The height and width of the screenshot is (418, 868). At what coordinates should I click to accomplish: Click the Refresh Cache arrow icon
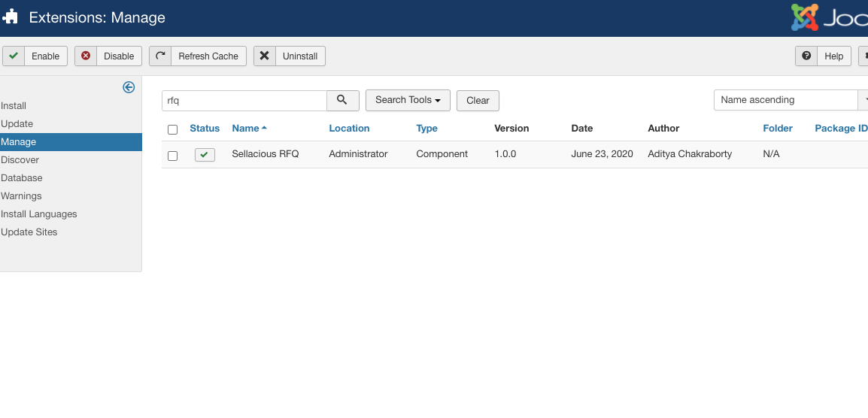click(160, 56)
